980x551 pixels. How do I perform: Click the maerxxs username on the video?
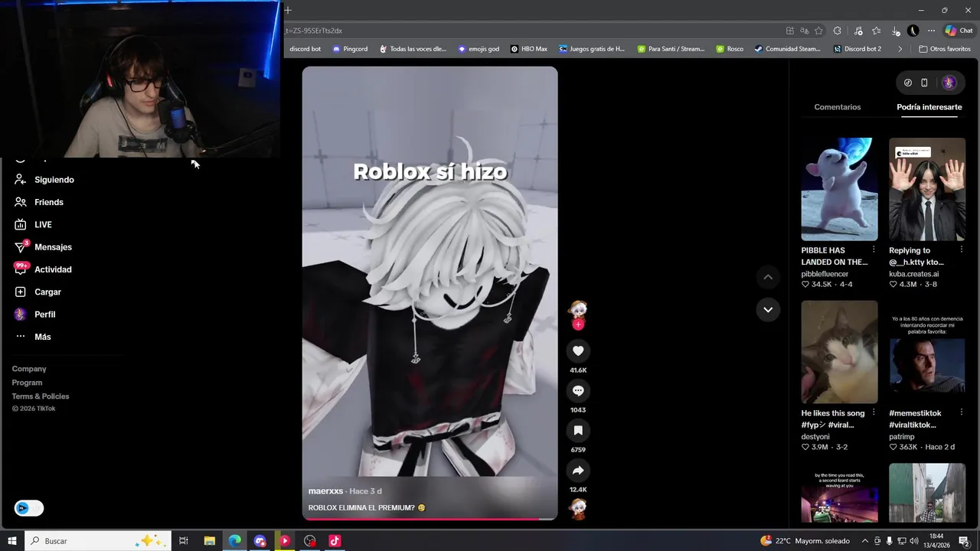coord(325,491)
